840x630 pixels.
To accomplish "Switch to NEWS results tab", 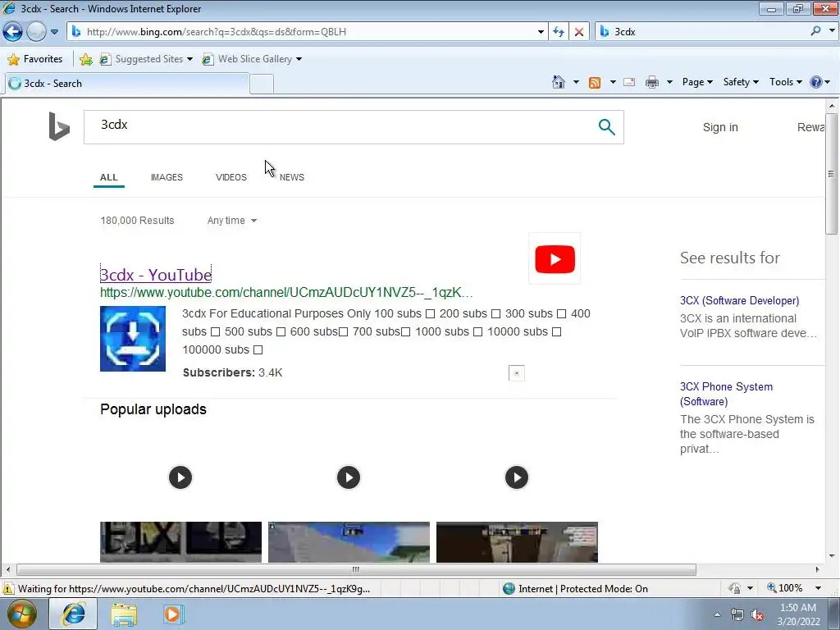I will pyautogui.click(x=292, y=177).
